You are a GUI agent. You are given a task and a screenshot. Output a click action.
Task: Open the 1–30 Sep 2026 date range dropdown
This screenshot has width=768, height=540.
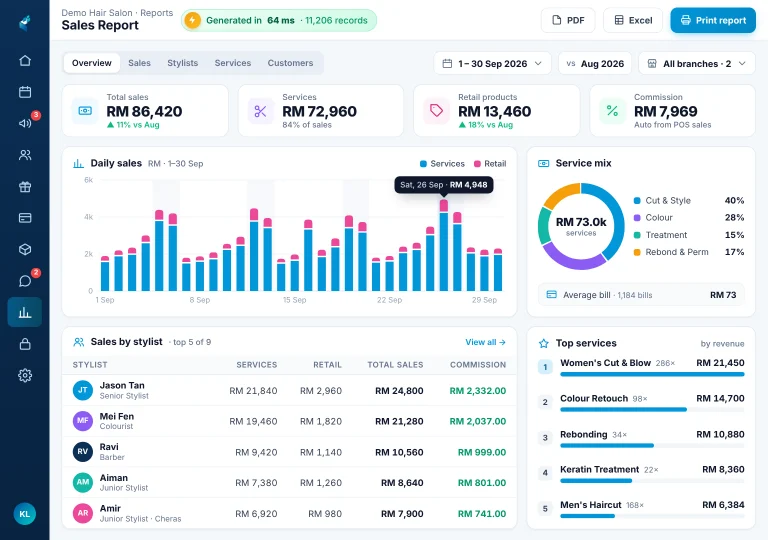[493, 64]
